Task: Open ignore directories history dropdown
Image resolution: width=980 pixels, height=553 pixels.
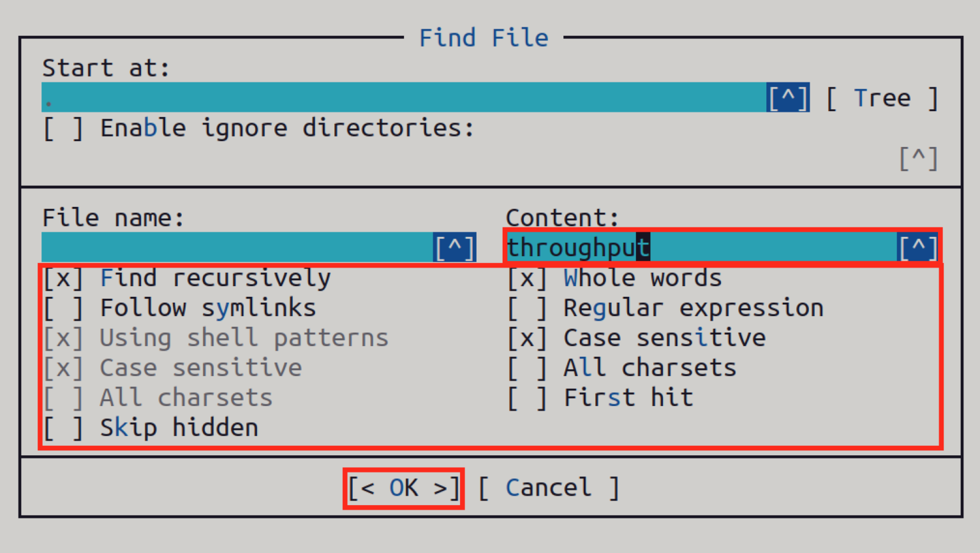Action: click(x=918, y=158)
